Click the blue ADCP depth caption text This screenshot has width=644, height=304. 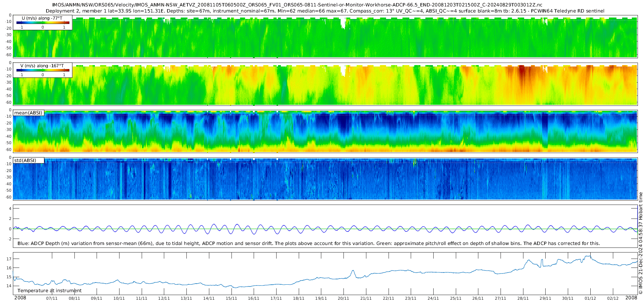point(308,244)
